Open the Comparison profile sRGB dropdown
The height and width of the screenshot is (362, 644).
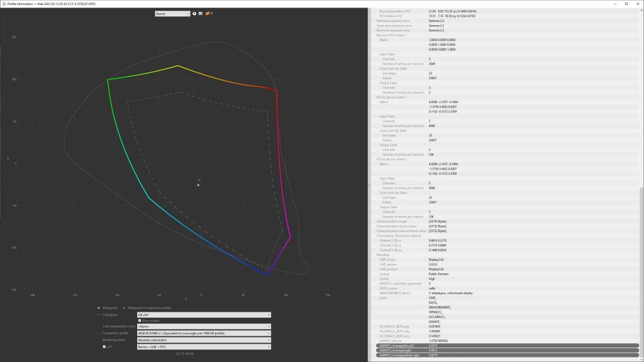[x=204, y=333]
